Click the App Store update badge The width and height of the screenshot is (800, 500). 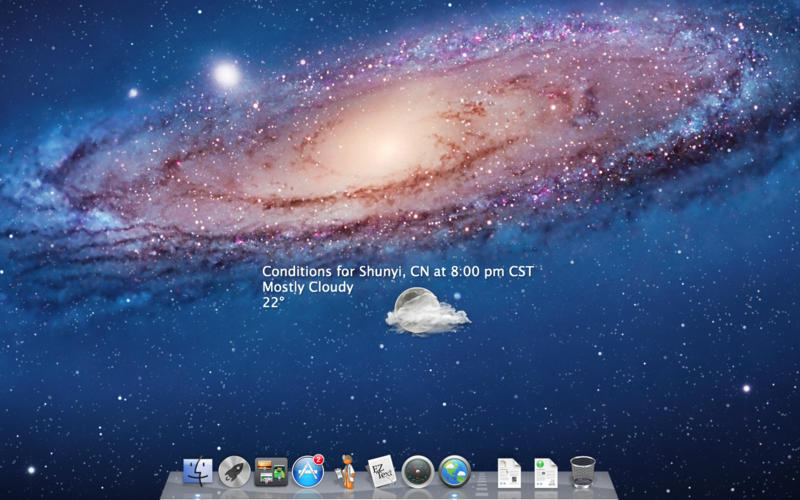[x=319, y=459]
